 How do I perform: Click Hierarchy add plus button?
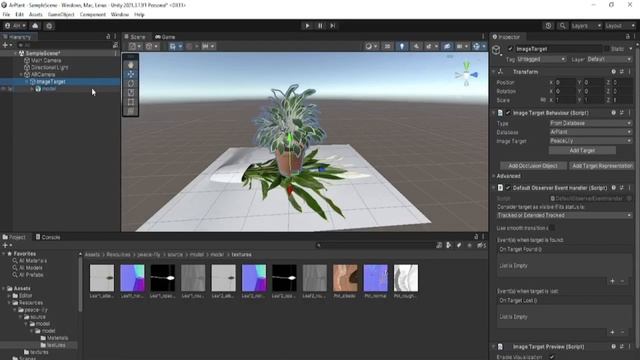7,45
